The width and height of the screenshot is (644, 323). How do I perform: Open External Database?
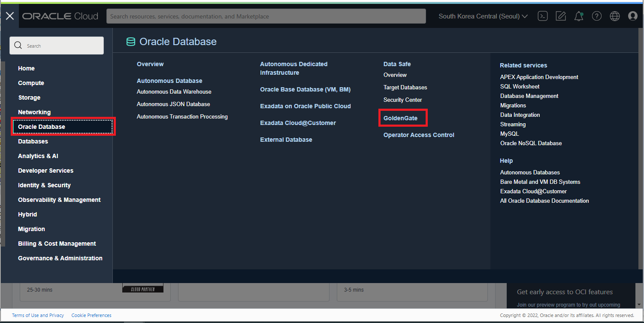pos(286,140)
